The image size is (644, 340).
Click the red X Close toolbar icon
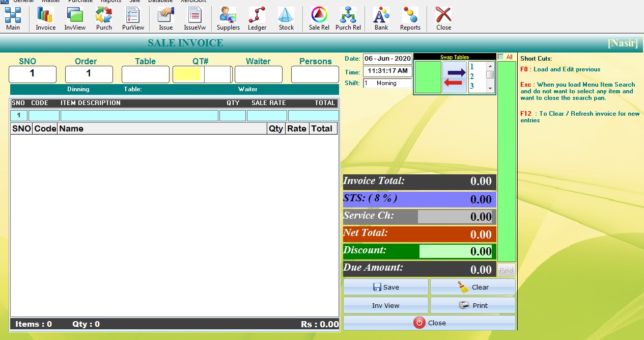[x=443, y=19]
